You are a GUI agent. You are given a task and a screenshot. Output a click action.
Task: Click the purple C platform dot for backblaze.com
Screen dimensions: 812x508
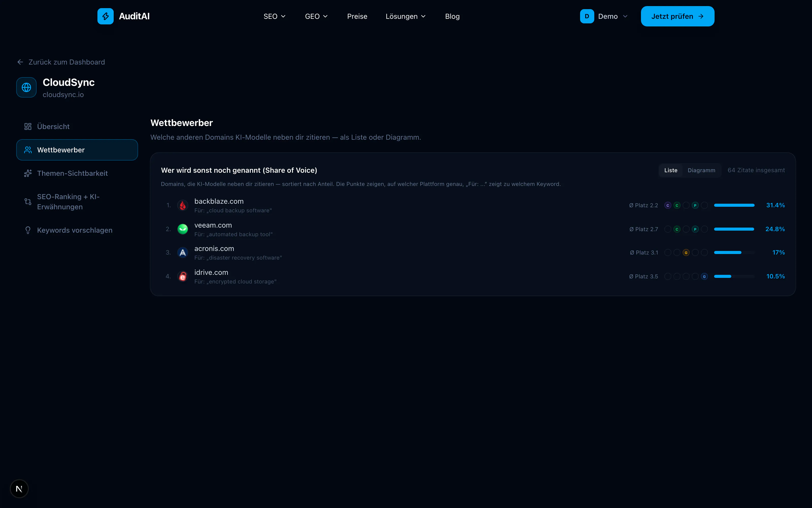[x=668, y=205]
